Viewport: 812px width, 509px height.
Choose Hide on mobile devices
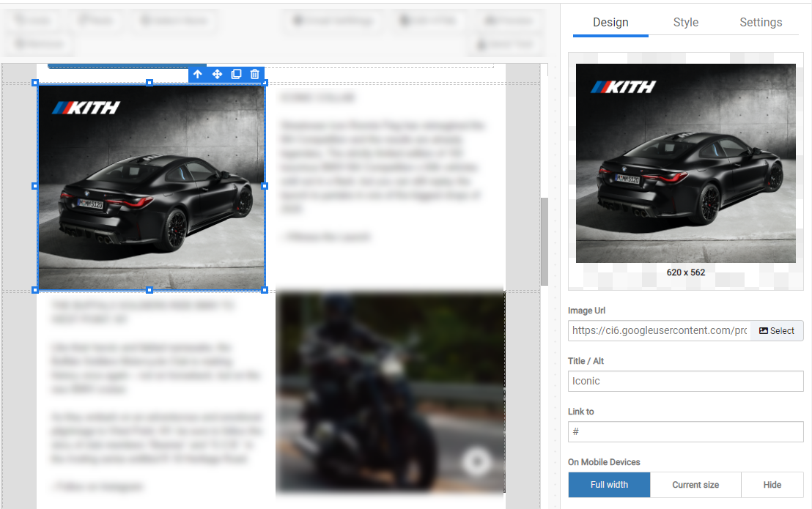(x=772, y=485)
